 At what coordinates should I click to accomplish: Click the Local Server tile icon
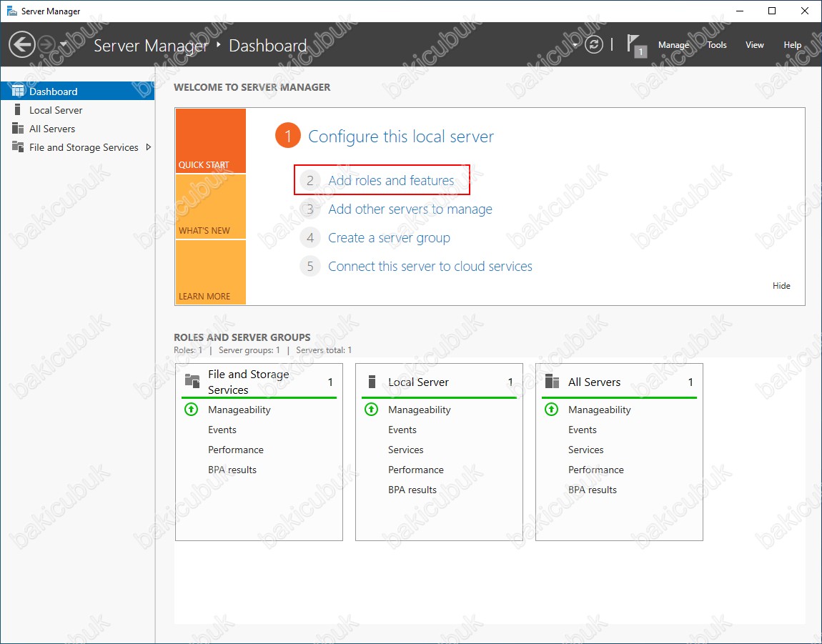tap(372, 381)
